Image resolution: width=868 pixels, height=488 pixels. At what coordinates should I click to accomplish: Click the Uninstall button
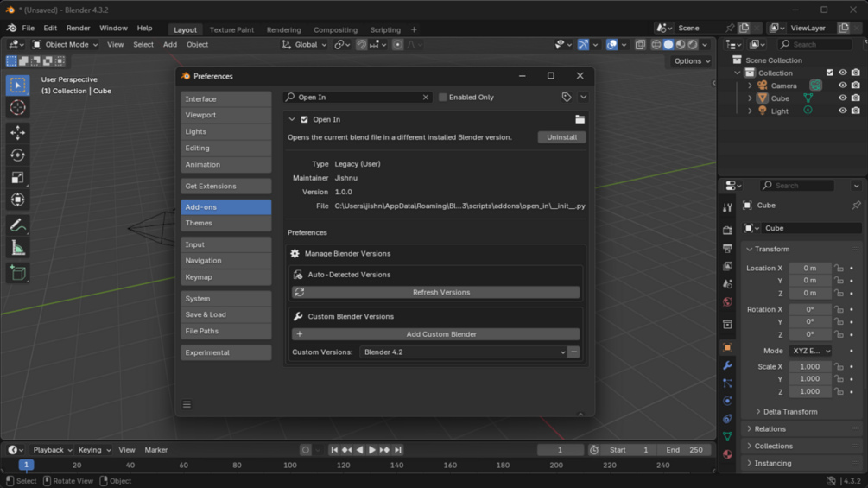click(x=562, y=137)
